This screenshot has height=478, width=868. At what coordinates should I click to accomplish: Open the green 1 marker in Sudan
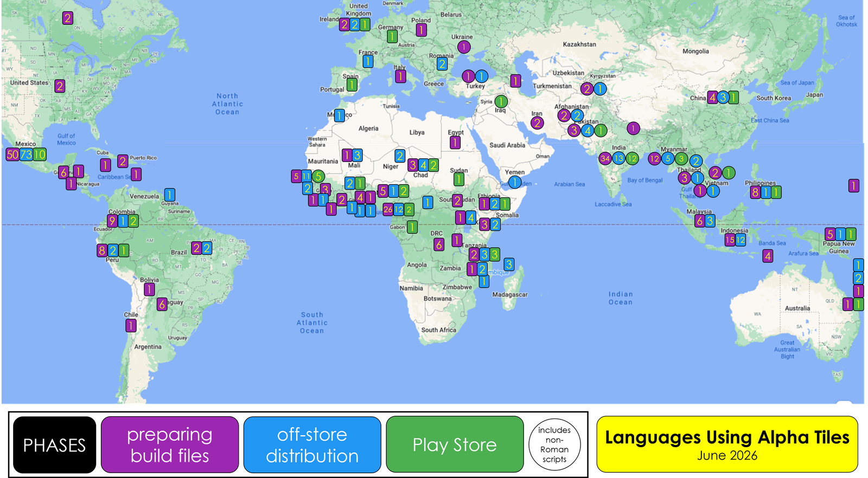pos(459,179)
